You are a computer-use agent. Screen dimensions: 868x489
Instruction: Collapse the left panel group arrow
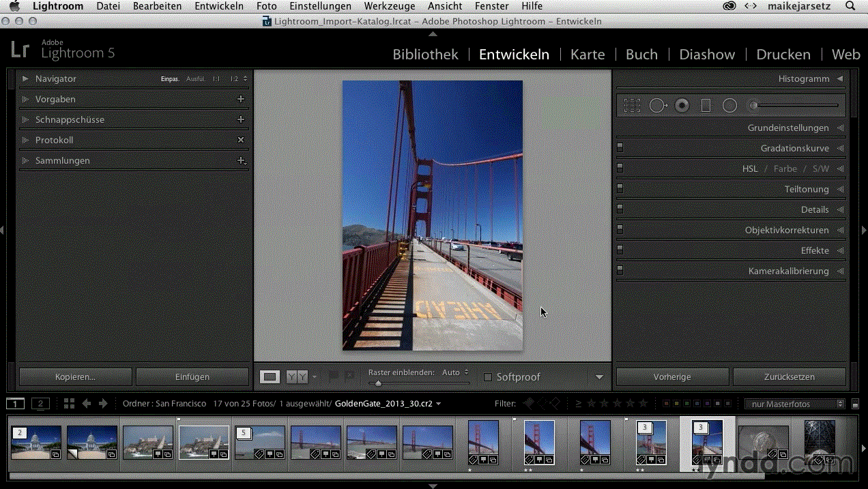point(3,231)
